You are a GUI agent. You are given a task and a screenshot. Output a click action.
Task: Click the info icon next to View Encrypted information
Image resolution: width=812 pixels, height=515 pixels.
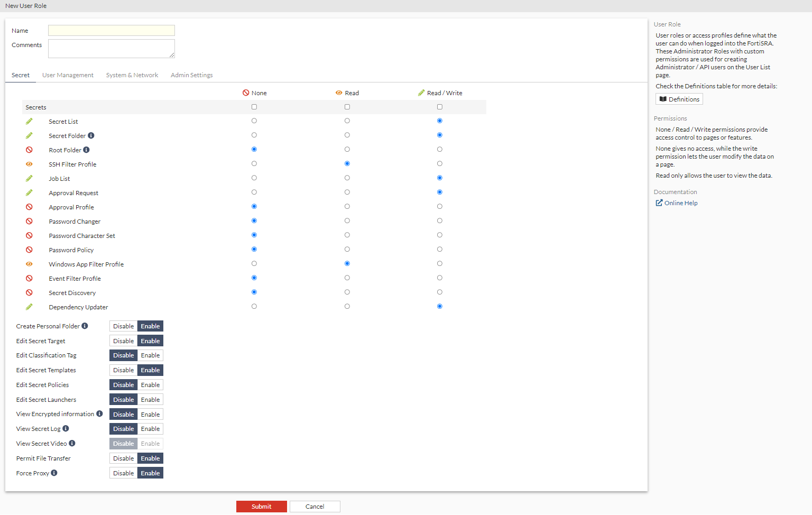[x=99, y=414]
